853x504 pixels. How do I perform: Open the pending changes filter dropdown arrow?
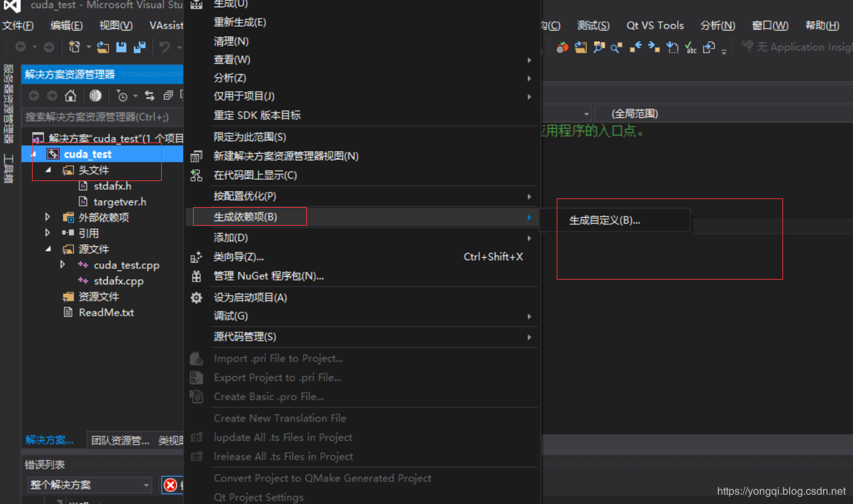click(x=135, y=95)
